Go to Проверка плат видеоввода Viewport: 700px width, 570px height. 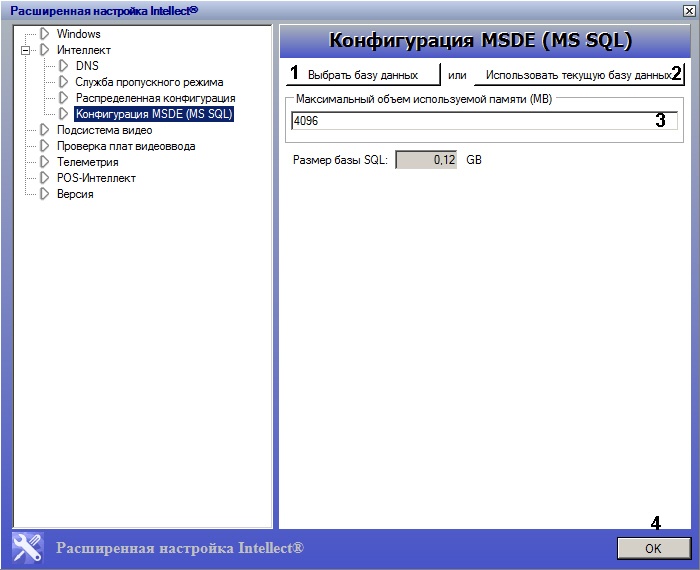coord(126,146)
